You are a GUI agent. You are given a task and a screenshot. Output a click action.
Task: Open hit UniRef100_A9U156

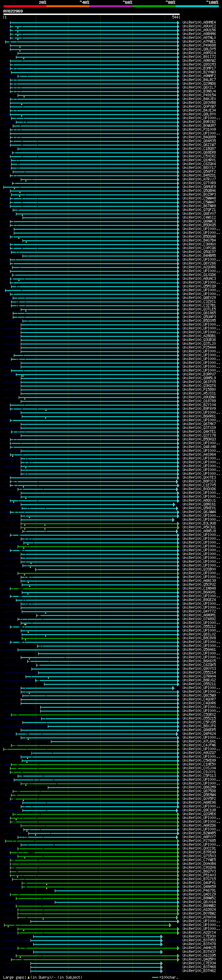tap(199, 30)
